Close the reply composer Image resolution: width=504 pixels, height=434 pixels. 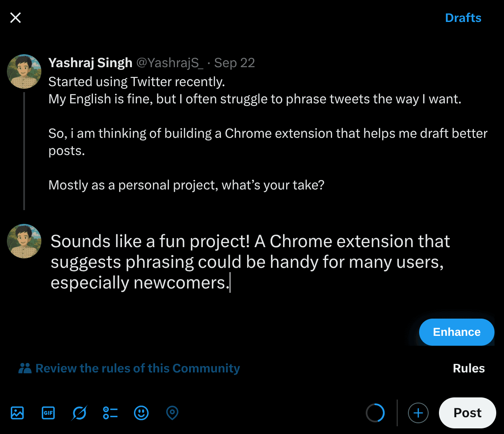[16, 18]
